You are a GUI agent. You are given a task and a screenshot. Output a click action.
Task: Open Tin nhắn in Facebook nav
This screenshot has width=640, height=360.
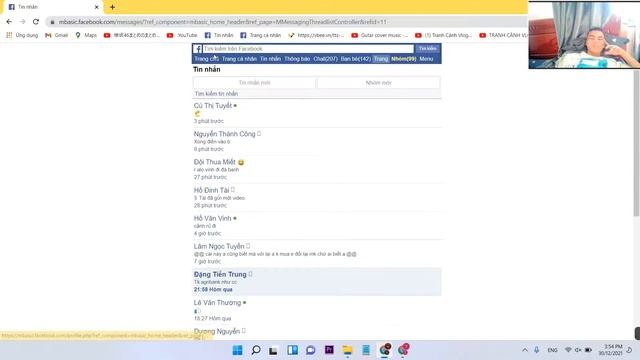270,59
